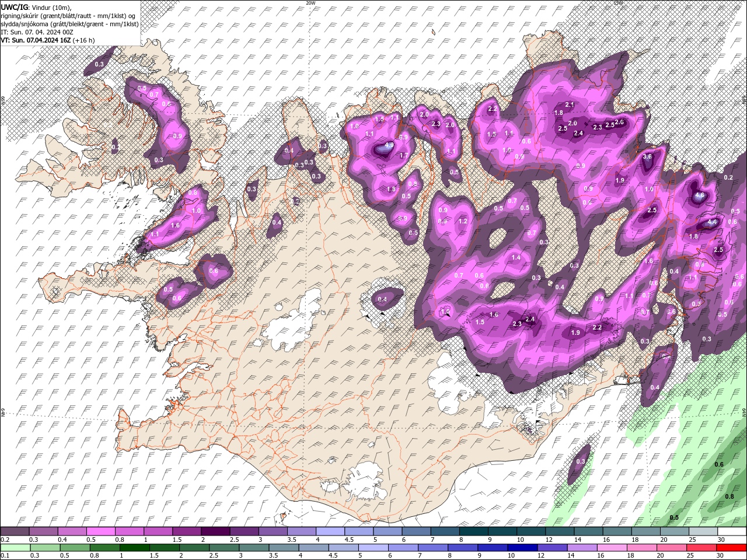Click the deep purple 2 swatch, upper legend row
This screenshot has width=747, height=560.
pyautogui.click(x=215, y=531)
